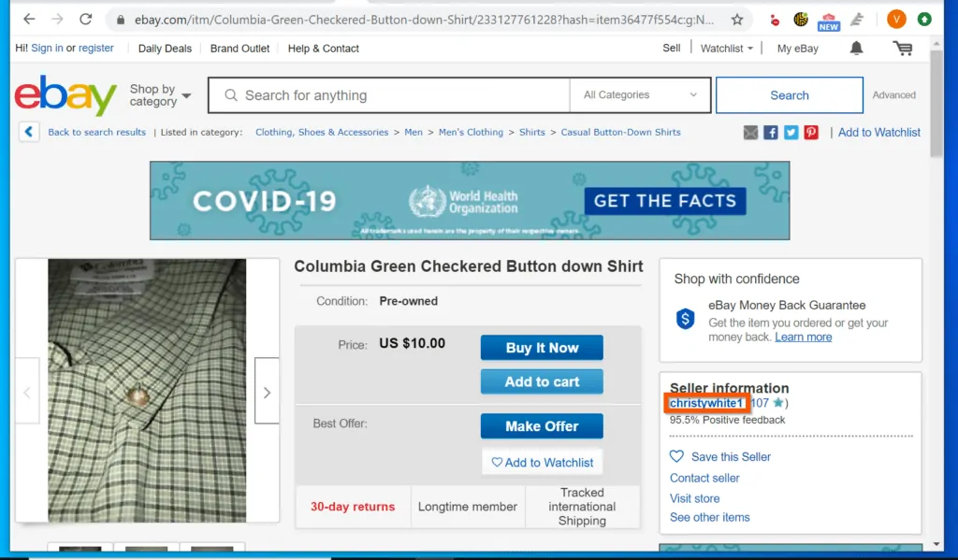Viewport: 958px width, 560px height.
Task: Share listing on Facebook icon
Action: (x=771, y=133)
